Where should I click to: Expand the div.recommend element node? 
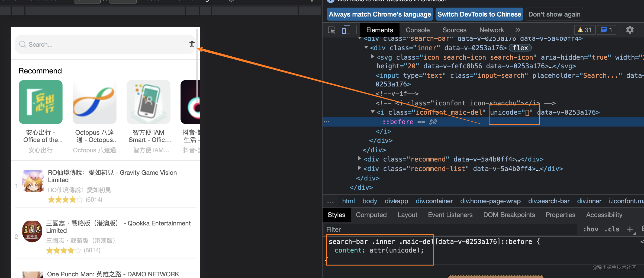pos(360,159)
